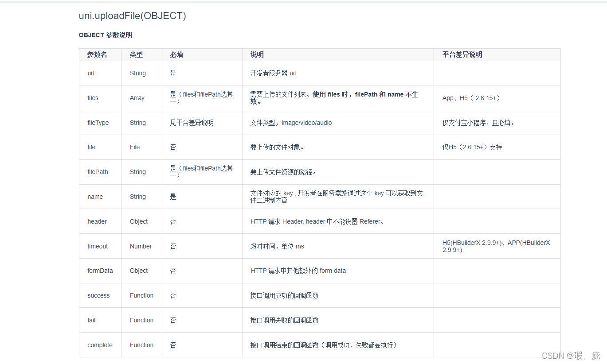
Task: Select the header parameter entry
Action: pyautogui.click(x=97, y=221)
